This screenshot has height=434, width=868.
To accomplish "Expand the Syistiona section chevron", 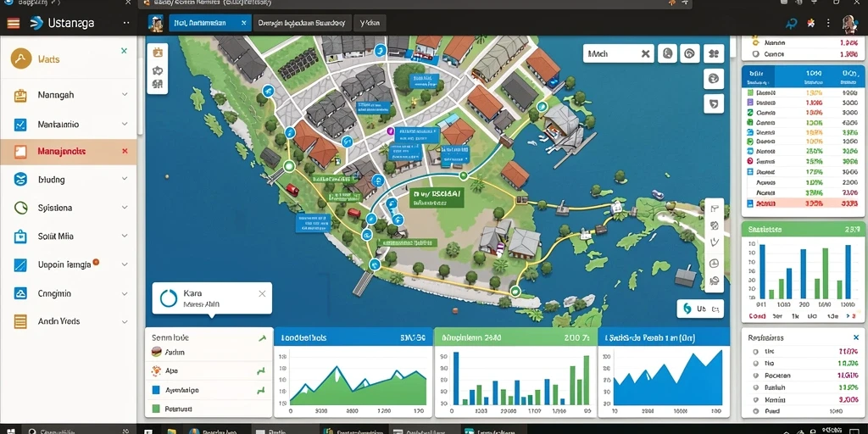I will (125, 208).
